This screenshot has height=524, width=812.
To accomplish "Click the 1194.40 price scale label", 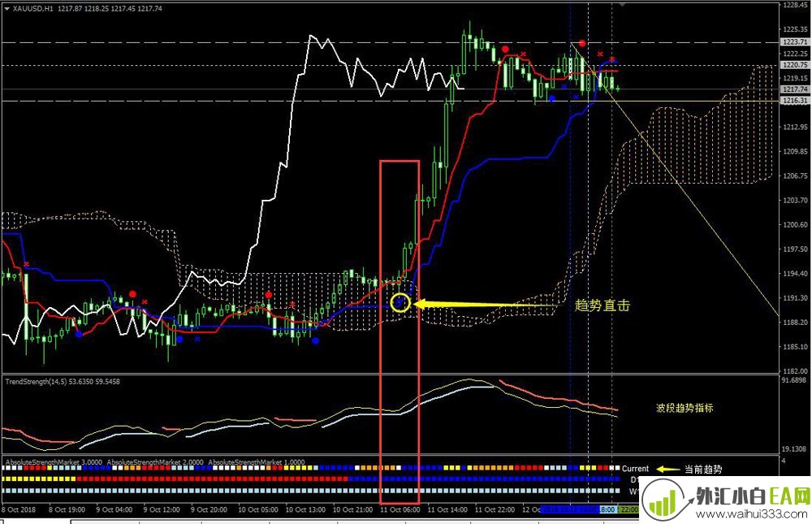I will click(x=796, y=273).
